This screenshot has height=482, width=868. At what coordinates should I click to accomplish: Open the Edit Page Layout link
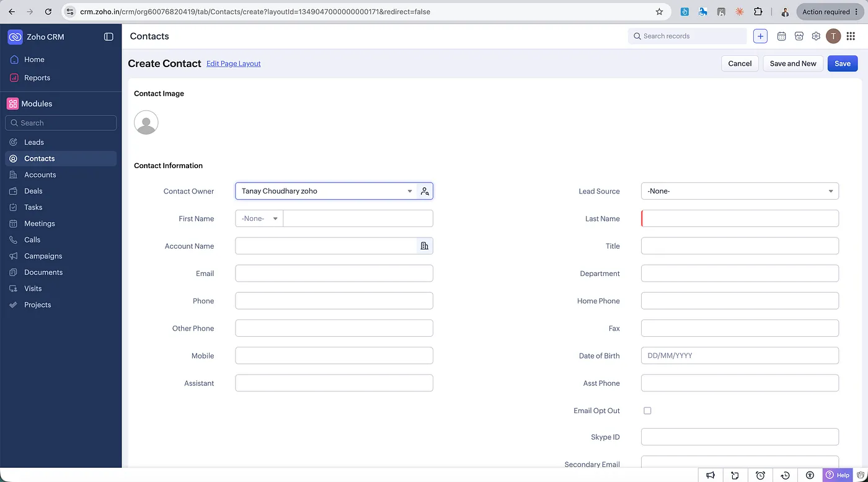coord(234,63)
